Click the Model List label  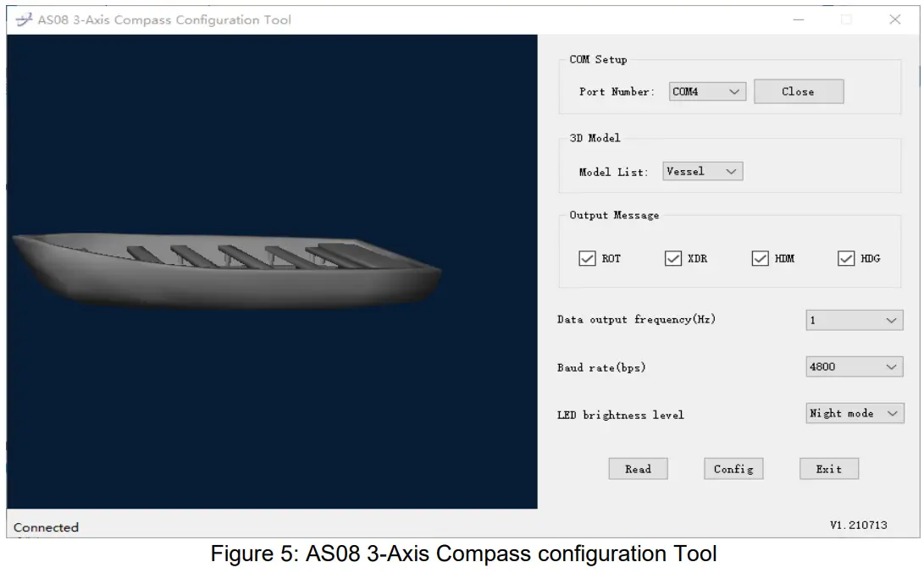tap(613, 172)
